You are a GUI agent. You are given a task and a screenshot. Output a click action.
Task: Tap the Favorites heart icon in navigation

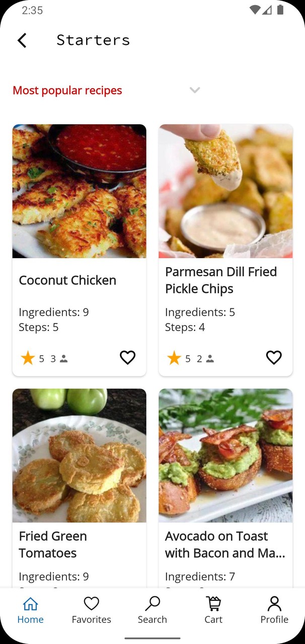(x=91, y=603)
